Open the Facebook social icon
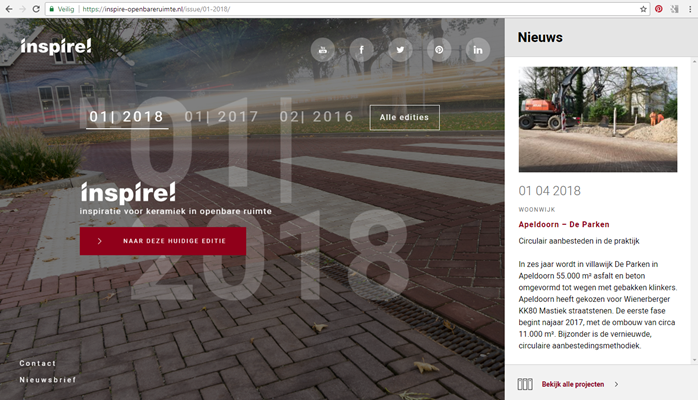The image size is (698, 400). click(361, 49)
